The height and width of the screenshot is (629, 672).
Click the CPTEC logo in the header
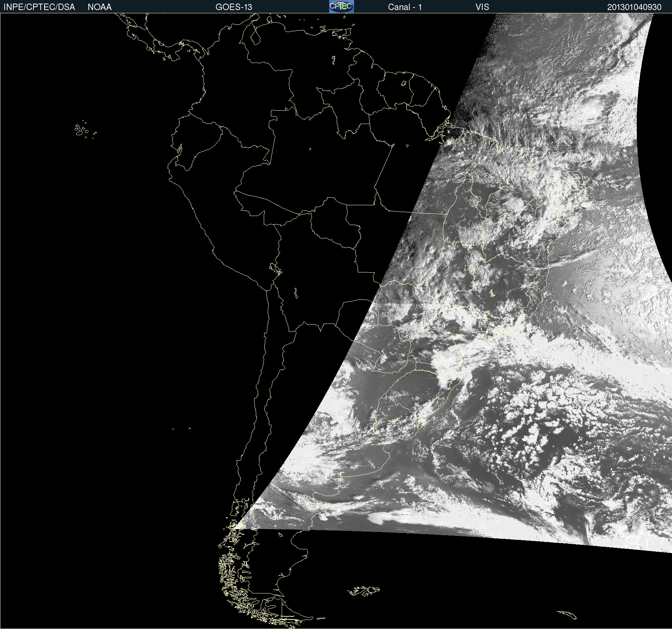click(x=341, y=6)
